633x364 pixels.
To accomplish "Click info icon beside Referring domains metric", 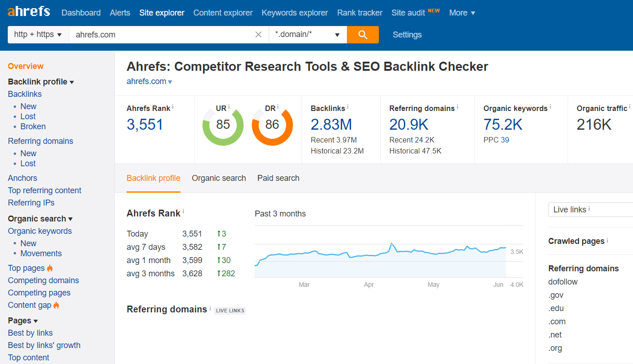I will [457, 107].
